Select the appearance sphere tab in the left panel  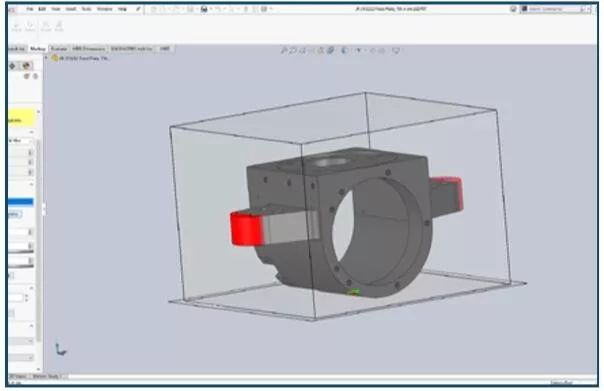(26, 66)
